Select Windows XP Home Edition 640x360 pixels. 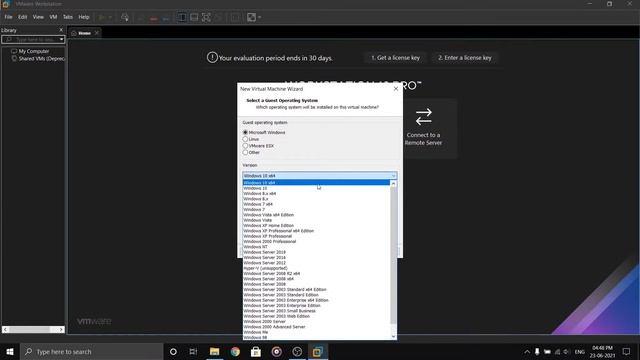coord(316,225)
